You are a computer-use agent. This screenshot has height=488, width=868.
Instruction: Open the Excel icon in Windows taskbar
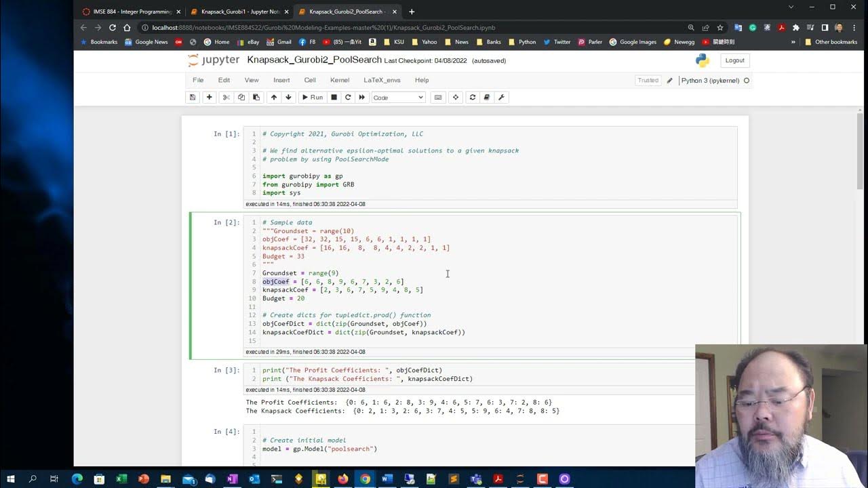tap(121, 479)
